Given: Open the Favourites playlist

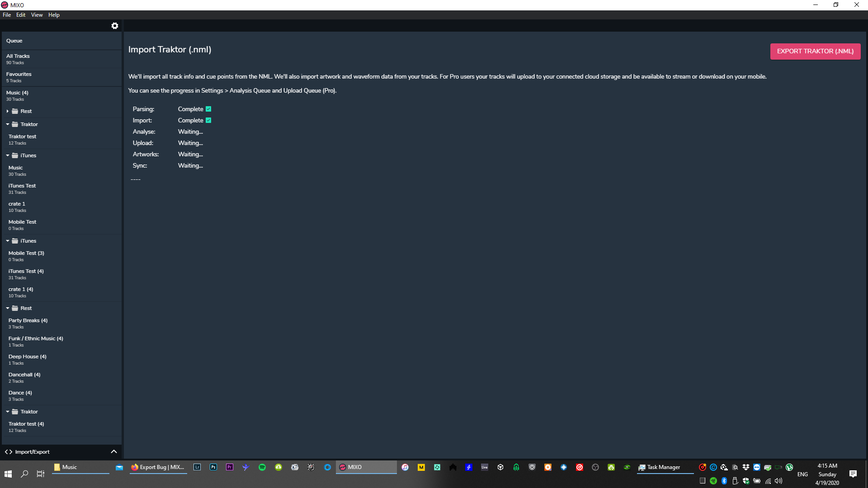Looking at the screenshot, I should [61, 77].
